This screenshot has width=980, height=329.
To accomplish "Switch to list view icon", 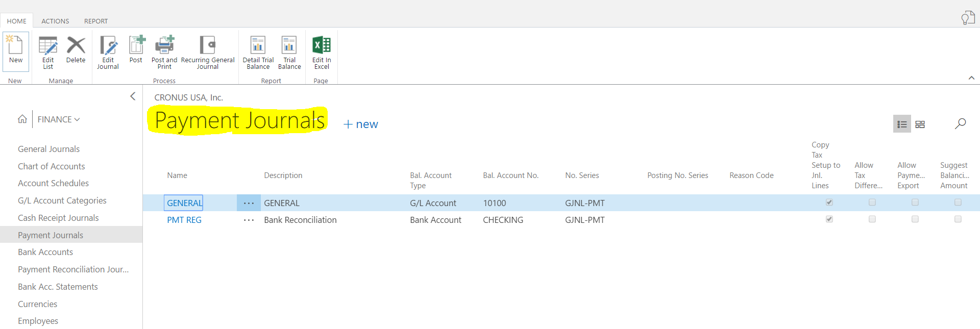I will (902, 124).
